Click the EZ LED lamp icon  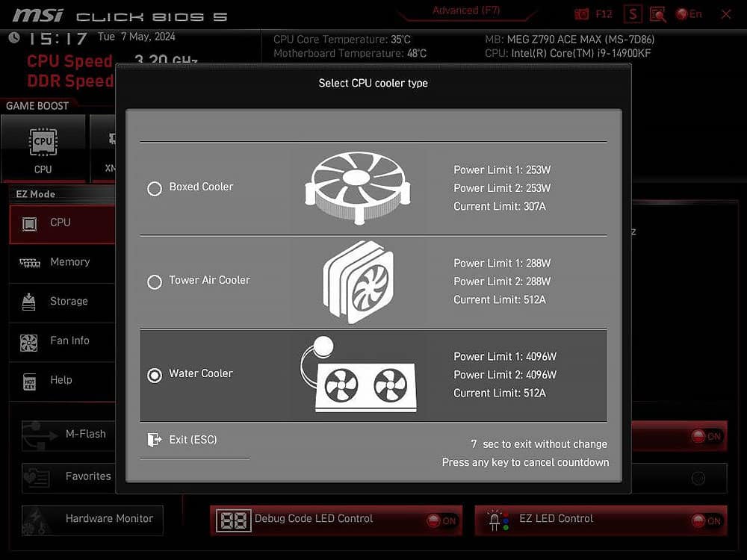[x=498, y=520]
